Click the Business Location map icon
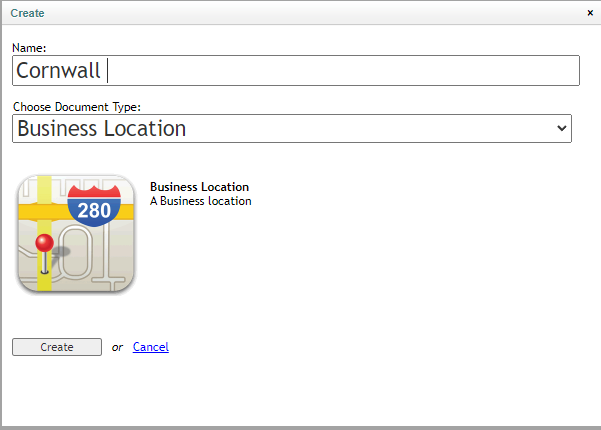 pyautogui.click(x=76, y=234)
